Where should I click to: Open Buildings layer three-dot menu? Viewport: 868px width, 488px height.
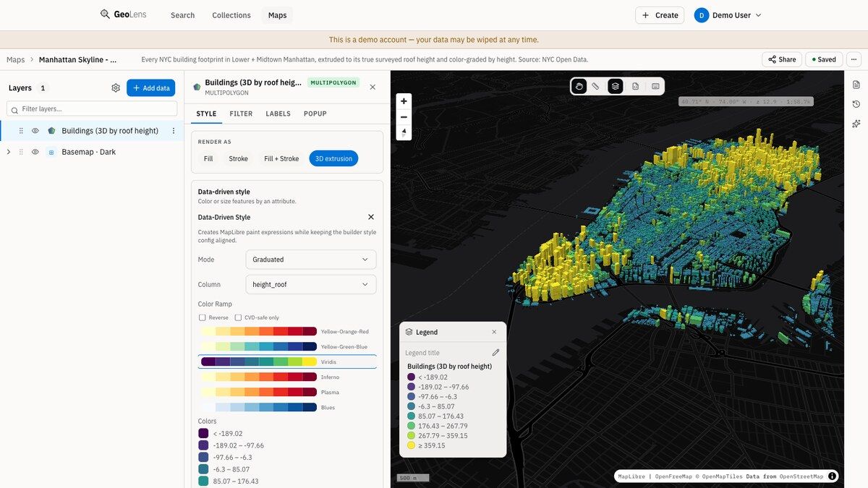174,131
